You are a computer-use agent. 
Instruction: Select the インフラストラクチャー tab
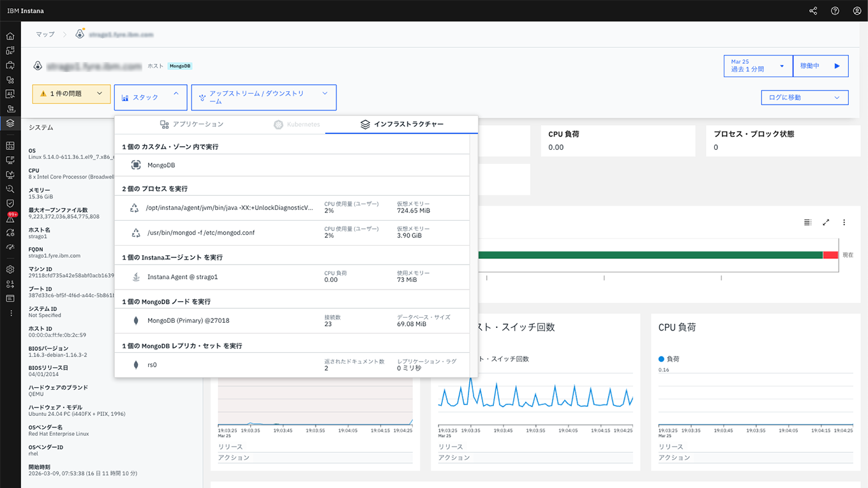tap(401, 124)
